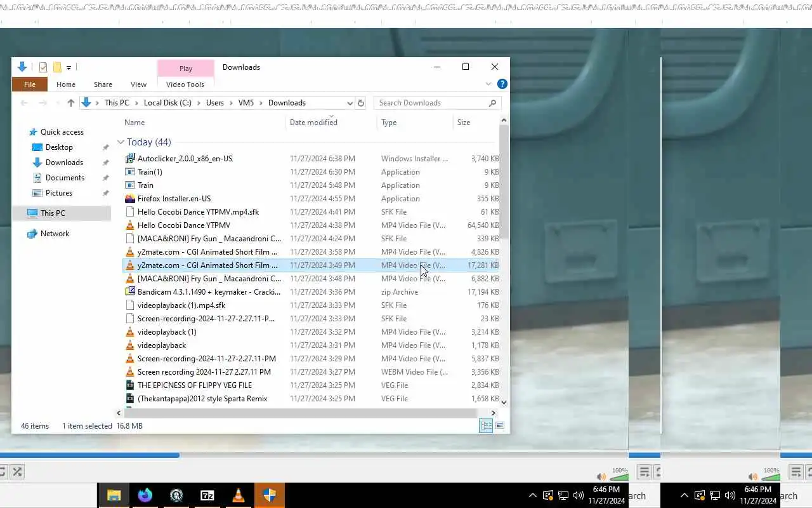Switch to the View ribbon tab
812x508 pixels.
coord(138,84)
